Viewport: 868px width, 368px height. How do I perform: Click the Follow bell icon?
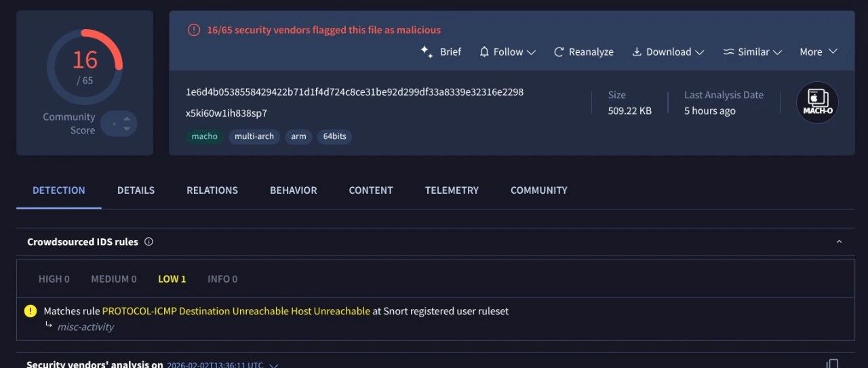(484, 52)
